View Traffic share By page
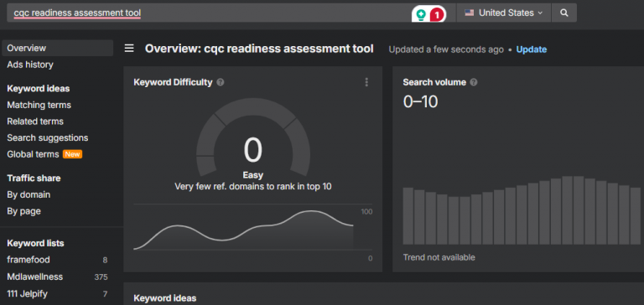Screen dimensions: 644x305 (x=23, y=211)
